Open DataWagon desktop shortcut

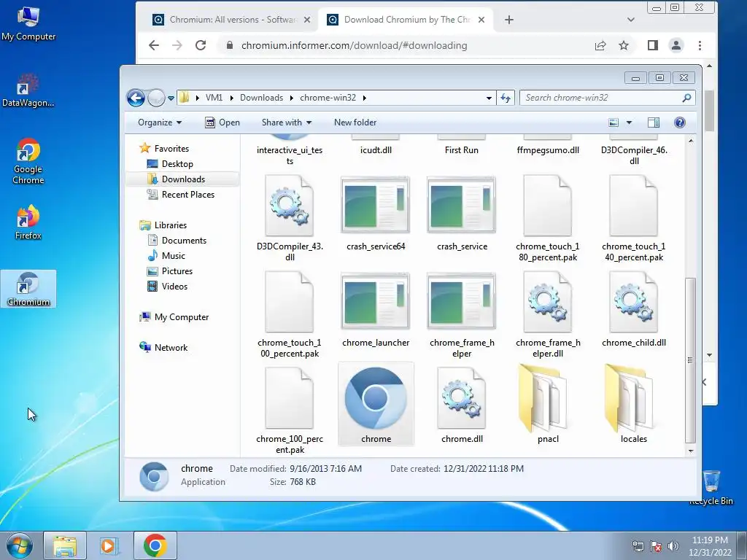coord(28,90)
